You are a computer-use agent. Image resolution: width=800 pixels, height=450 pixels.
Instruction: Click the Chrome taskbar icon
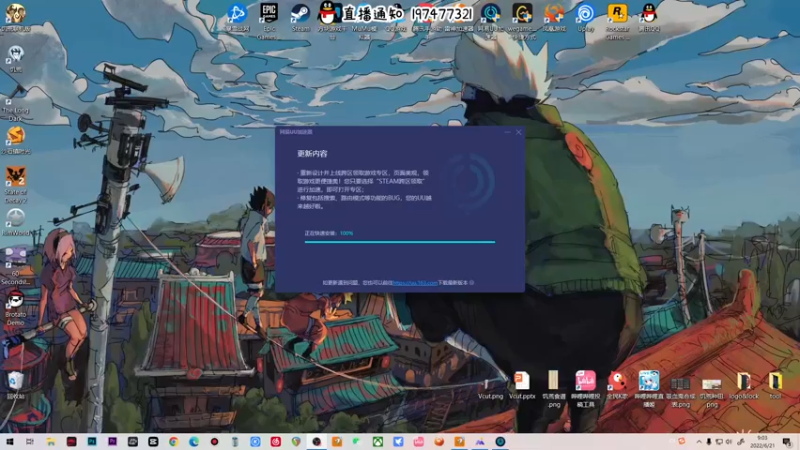tap(173, 441)
